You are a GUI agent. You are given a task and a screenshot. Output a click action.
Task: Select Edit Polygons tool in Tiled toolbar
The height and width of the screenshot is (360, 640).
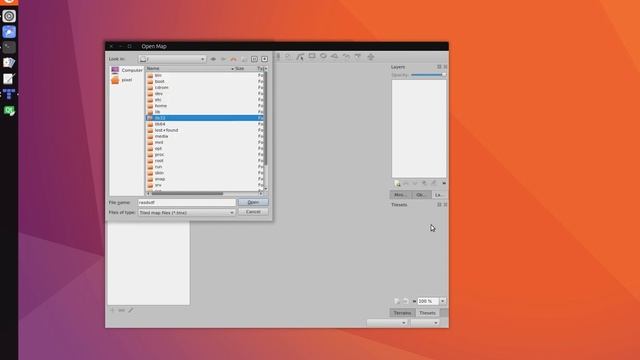click(300, 57)
